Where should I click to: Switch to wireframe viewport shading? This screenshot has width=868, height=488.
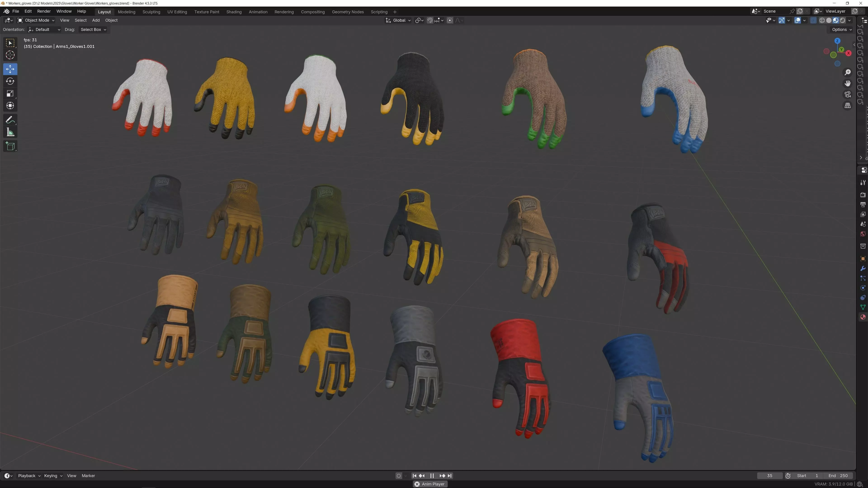click(x=822, y=21)
